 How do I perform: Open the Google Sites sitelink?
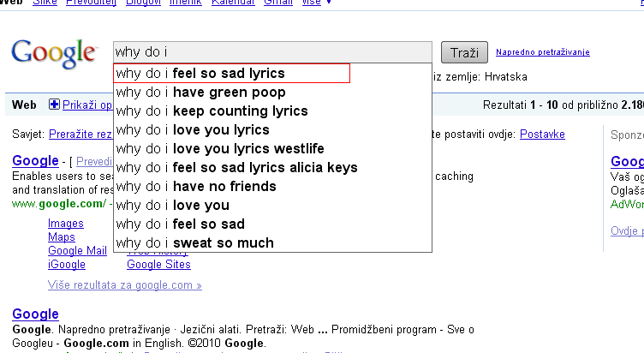[158, 265]
